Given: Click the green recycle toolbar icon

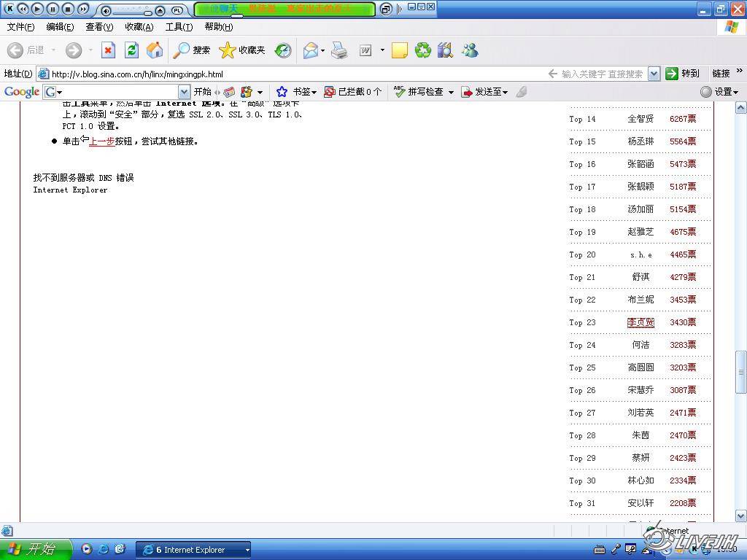Looking at the screenshot, I should coord(423,50).
